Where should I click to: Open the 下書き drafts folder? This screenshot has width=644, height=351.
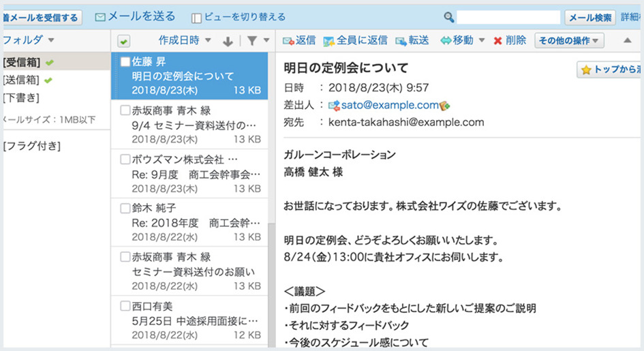point(20,97)
